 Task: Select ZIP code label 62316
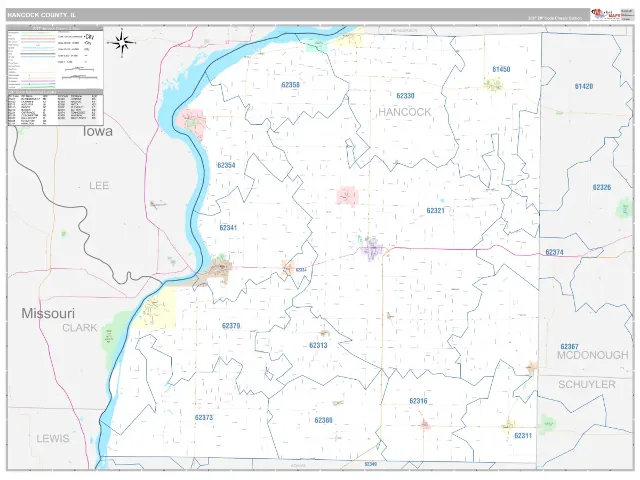[x=418, y=401]
